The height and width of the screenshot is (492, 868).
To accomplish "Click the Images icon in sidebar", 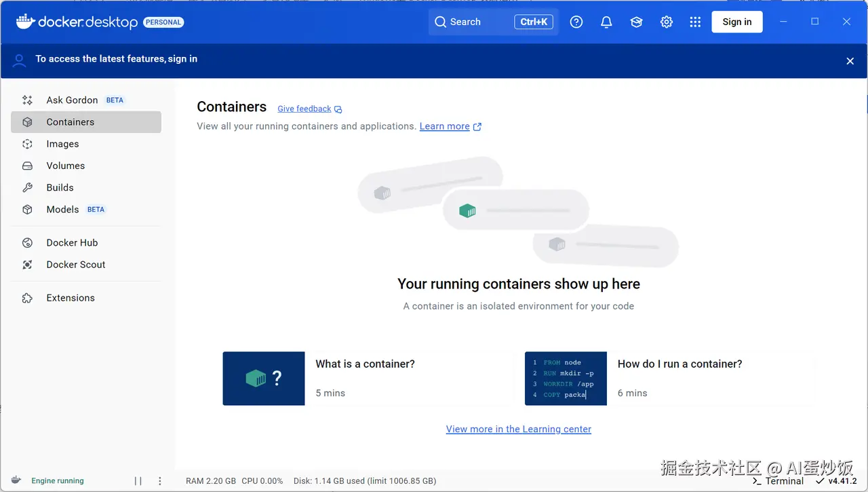I will [x=27, y=144].
